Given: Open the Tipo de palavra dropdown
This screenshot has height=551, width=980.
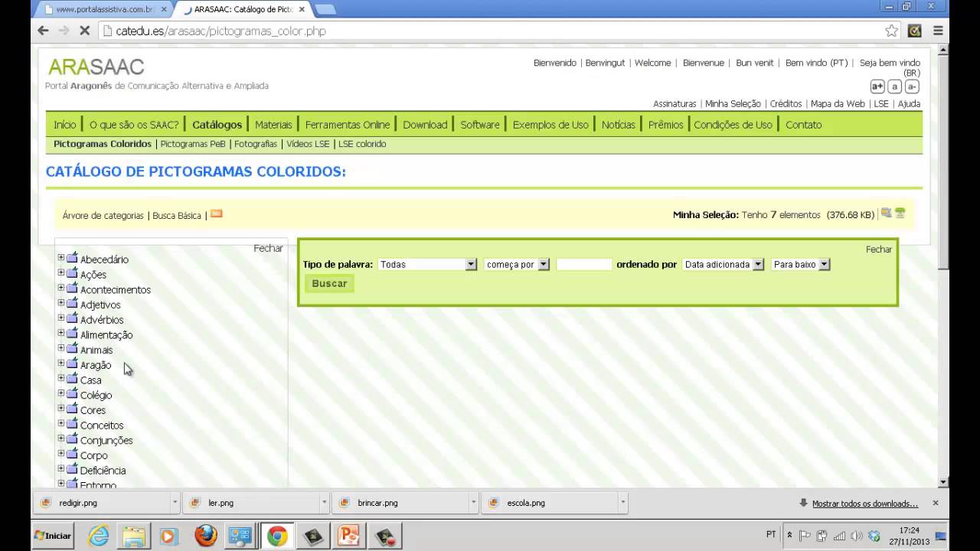Looking at the screenshot, I should click(427, 264).
